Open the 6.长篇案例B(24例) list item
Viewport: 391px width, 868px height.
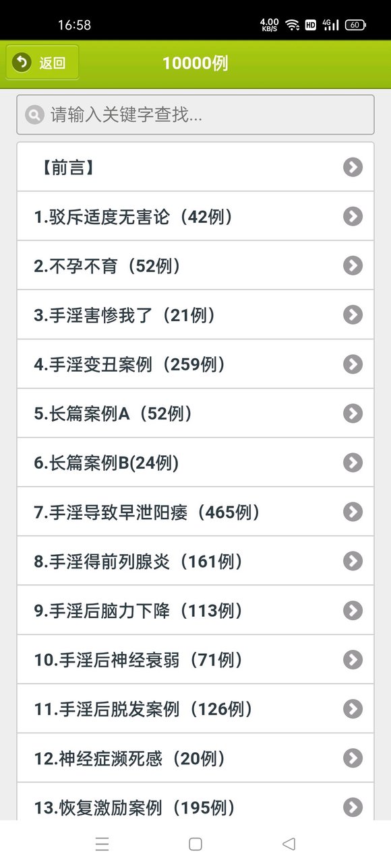195,463
